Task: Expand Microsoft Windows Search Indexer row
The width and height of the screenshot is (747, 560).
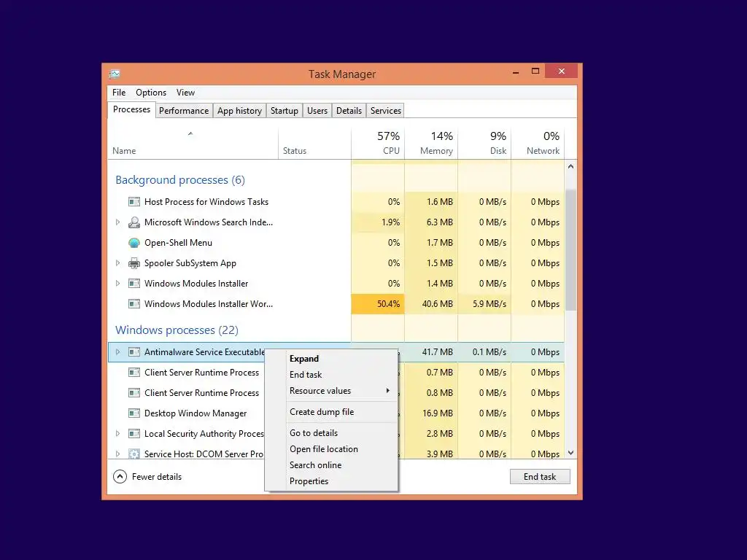Action: tap(117, 222)
